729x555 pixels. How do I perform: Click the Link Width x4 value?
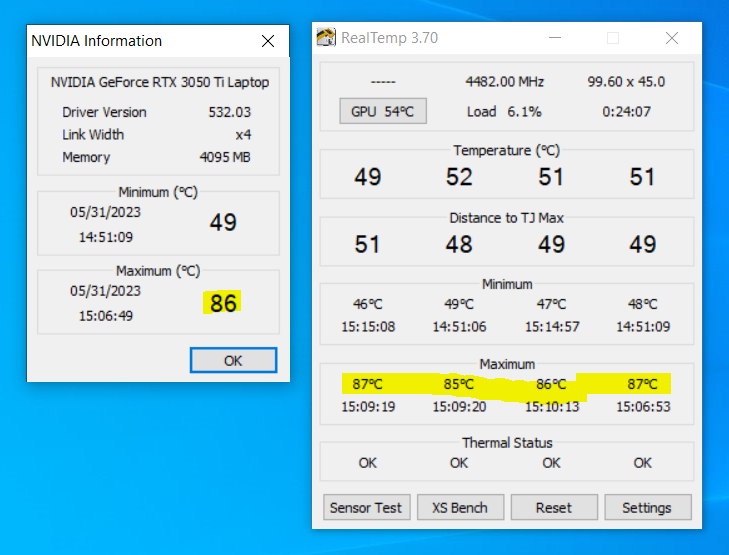(243, 135)
